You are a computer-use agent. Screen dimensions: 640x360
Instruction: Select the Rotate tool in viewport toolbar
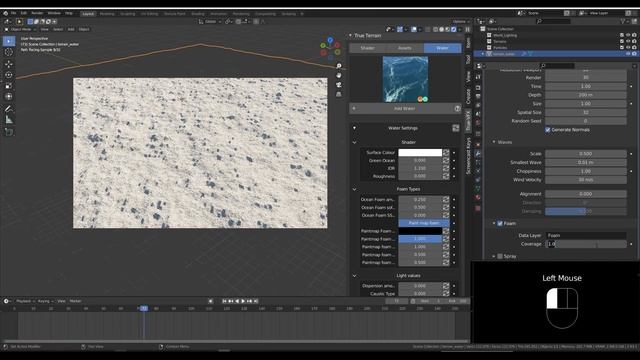tap(9, 75)
